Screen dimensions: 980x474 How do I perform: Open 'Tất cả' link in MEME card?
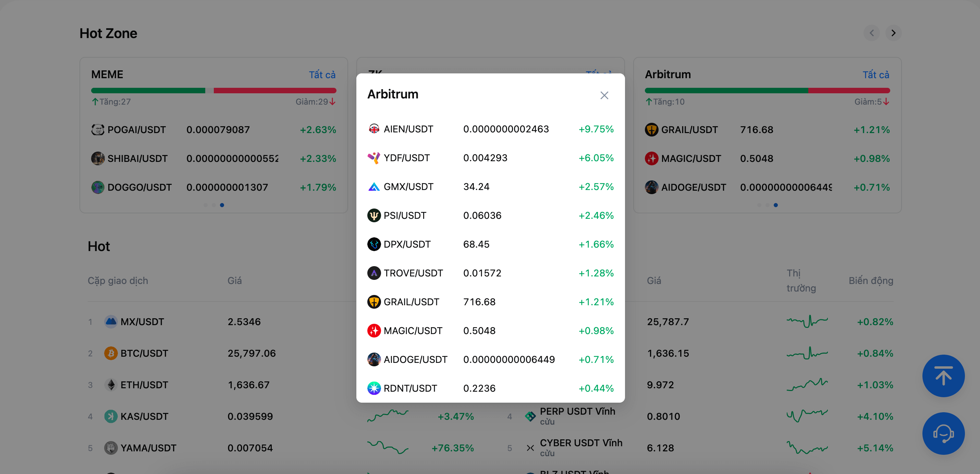(322, 75)
